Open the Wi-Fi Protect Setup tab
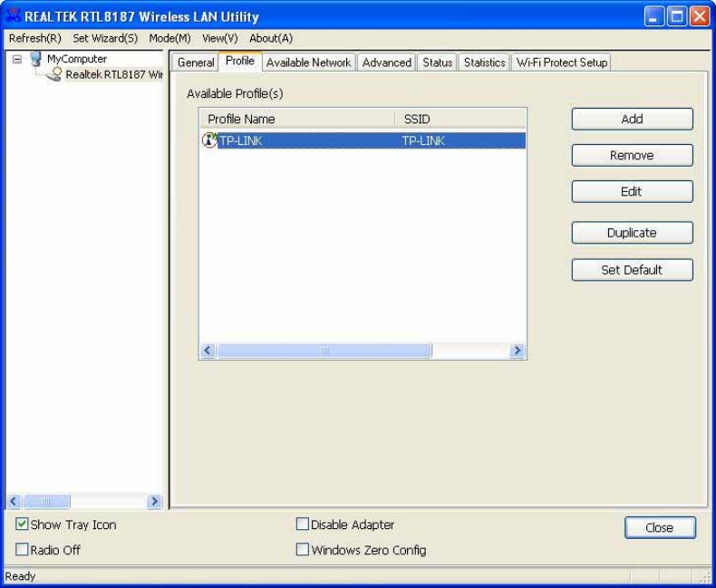Screen dimensions: 716x588 pyautogui.click(x=562, y=63)
